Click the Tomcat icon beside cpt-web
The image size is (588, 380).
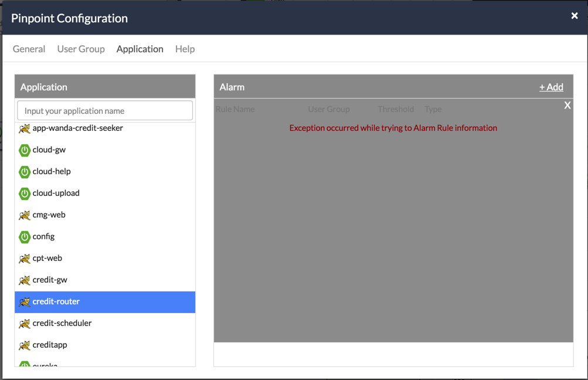coord(25,259)
